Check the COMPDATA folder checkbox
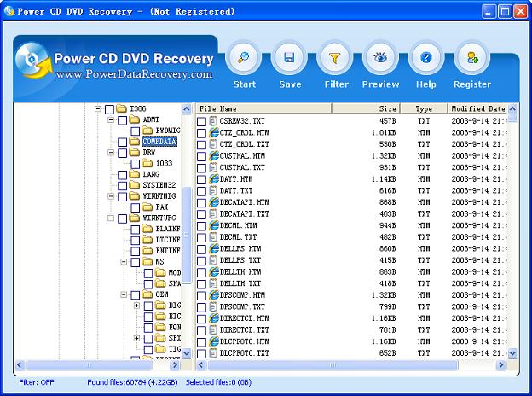 122,142
